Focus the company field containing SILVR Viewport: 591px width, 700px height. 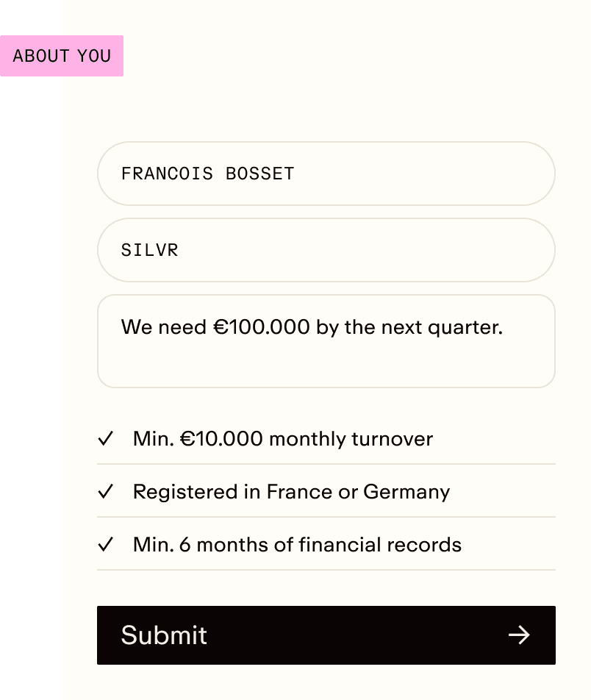pyautogui.click(x=326, y=250)
